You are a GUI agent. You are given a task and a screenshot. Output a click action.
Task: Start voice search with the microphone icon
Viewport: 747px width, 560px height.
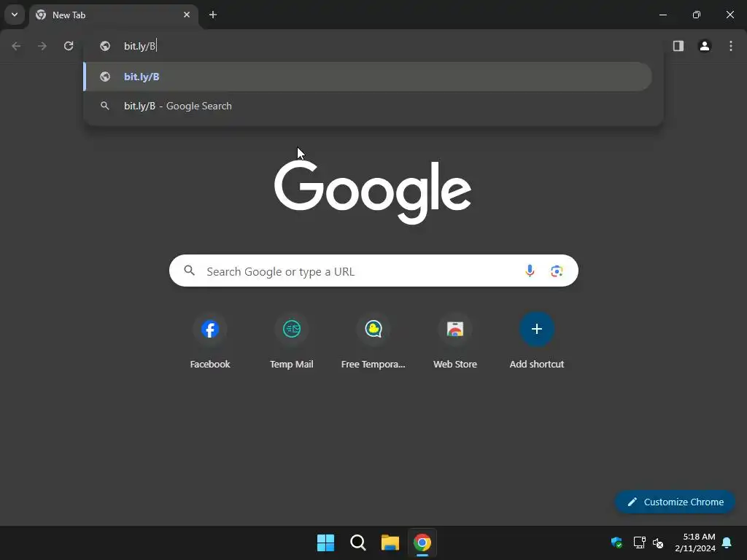click(x=530, y=271)
